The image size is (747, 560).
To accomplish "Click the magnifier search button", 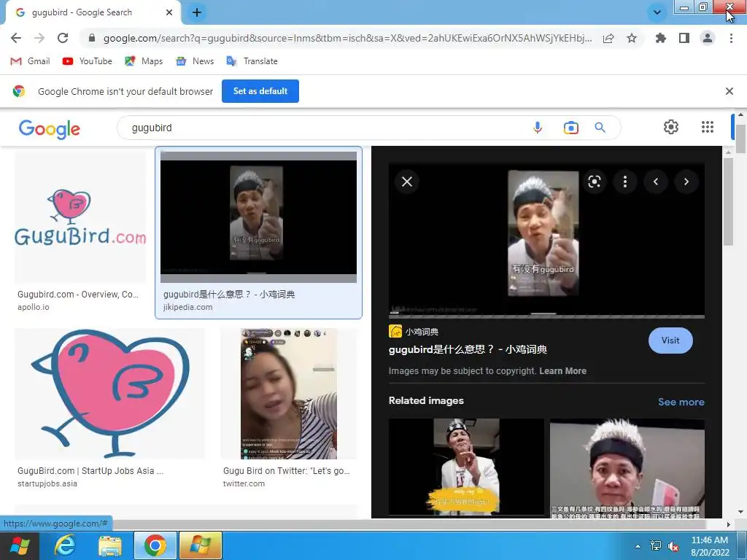I will [600, 128].
